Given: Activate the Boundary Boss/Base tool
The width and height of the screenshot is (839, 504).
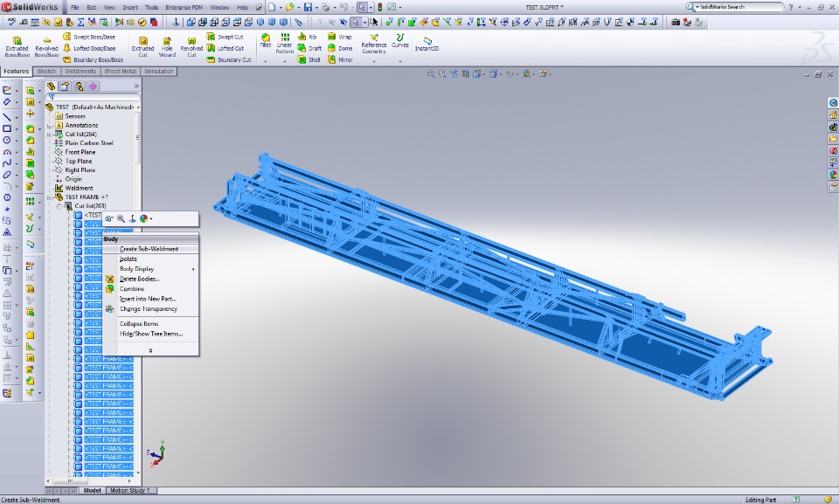Looking at the screenshot, I should pos(94,60).
